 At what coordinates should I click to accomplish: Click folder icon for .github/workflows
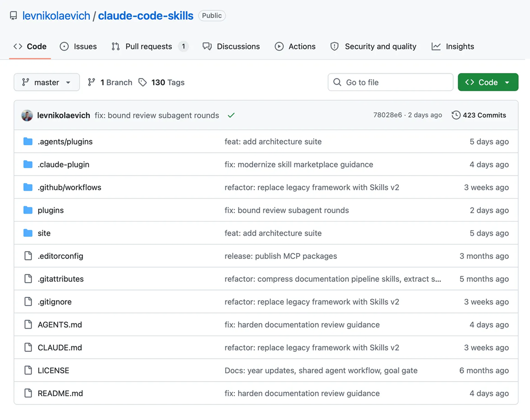tap(28, 187)
